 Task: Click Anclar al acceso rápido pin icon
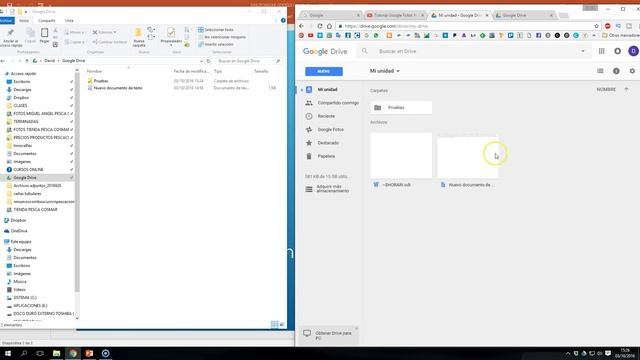click(x=11, y=33)
